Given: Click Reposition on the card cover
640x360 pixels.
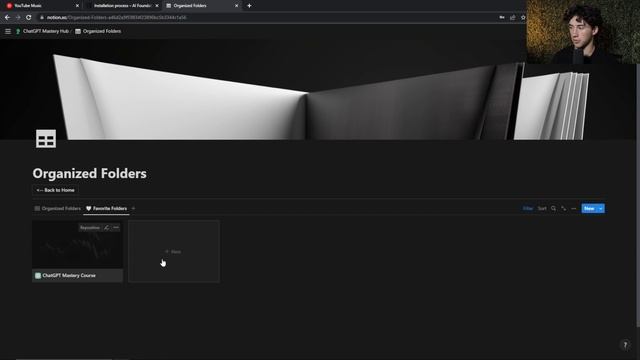Looking at the screenshot, I should (x=90, y=228).
